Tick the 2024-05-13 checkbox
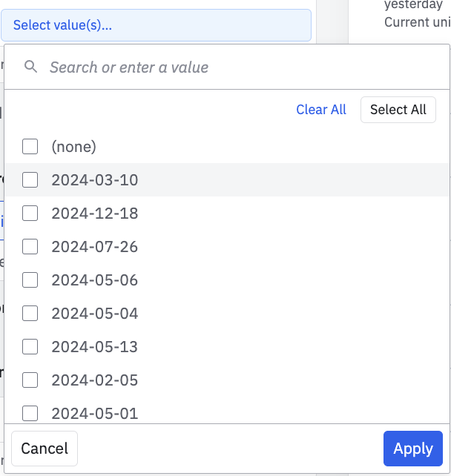This screenshot has width=451, height=476. [30, 347]
